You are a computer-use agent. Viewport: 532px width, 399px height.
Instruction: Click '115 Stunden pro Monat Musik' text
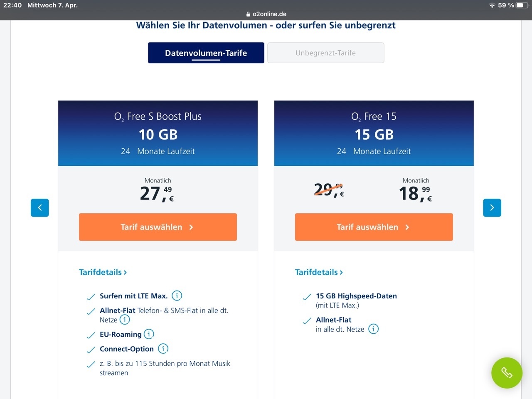182,363
